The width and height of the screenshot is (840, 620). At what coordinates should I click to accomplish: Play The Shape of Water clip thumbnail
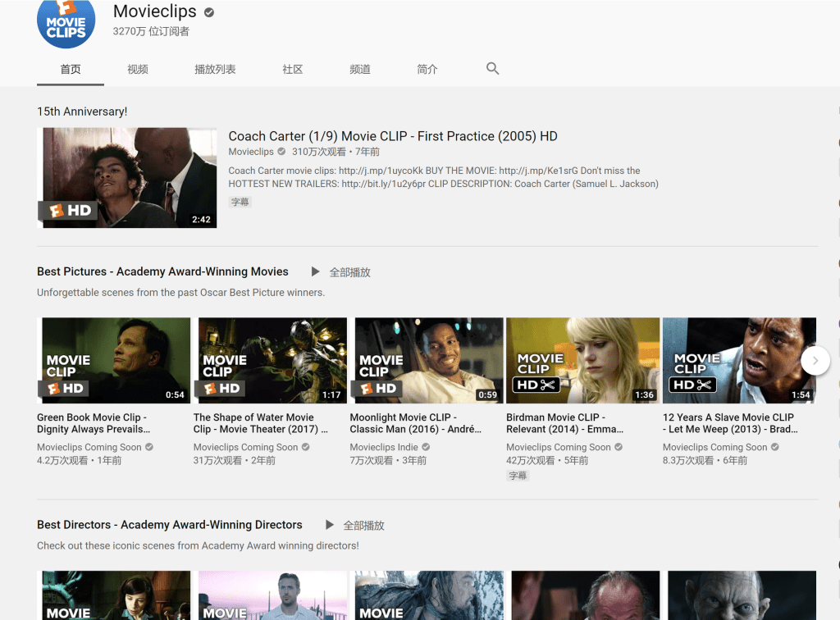(270, 361)
